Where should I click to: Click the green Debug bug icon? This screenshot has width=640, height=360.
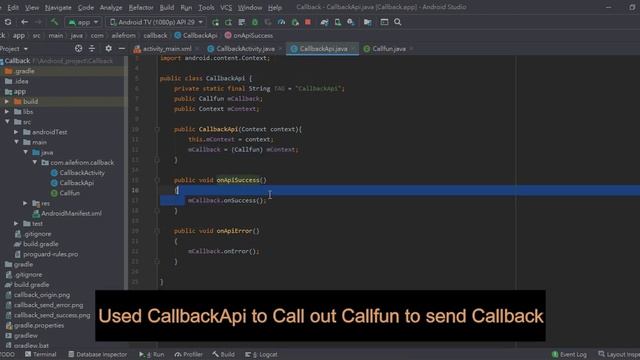point(255,22)
